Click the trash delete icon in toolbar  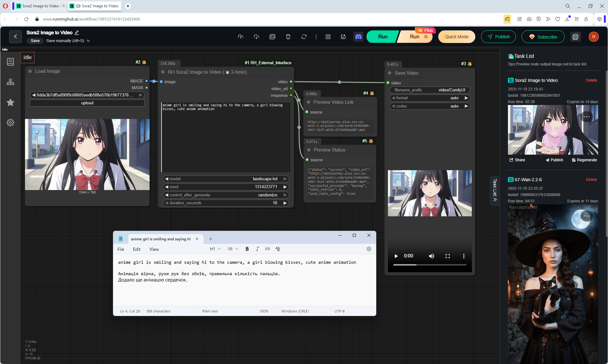click(288, 37)
